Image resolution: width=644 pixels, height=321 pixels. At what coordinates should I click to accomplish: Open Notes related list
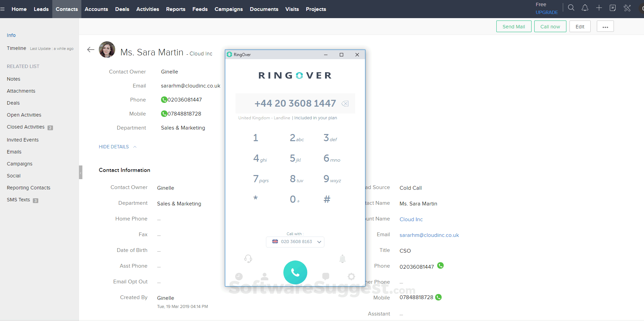tap(14, 79)
